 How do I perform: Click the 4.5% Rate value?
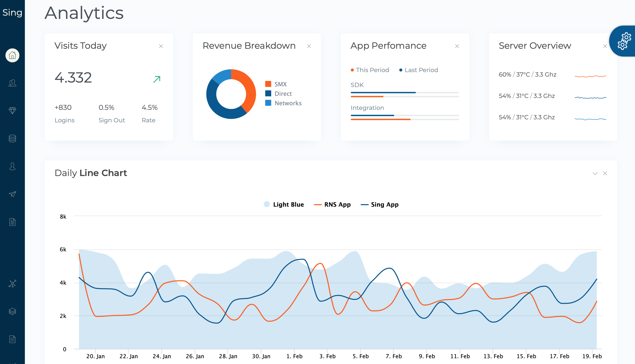(x=150, y=107)
